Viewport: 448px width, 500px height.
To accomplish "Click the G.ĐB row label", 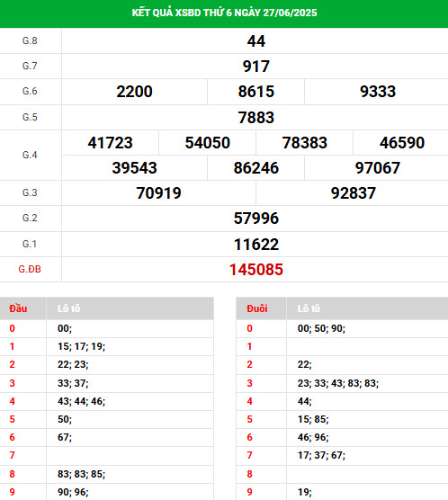I will pos(30,269).
